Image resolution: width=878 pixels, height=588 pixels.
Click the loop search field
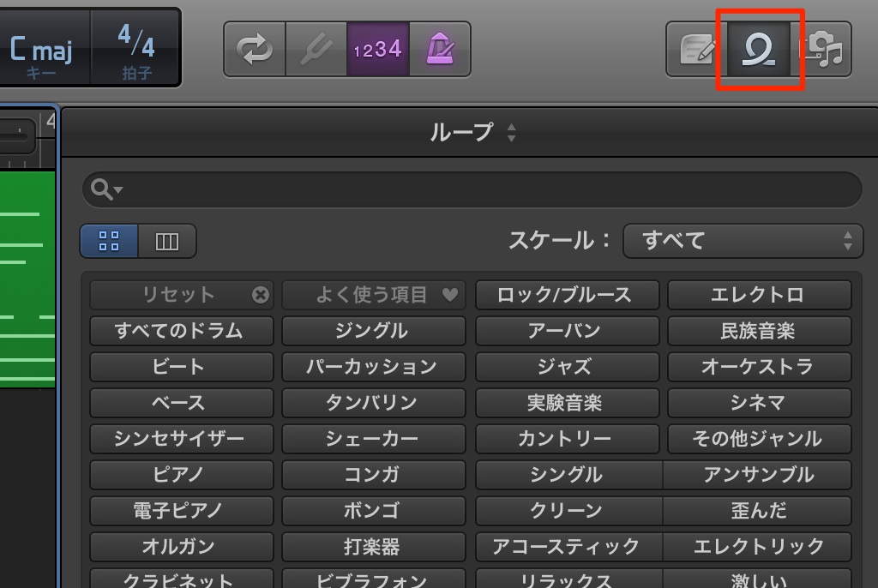[x=472, y=189]
